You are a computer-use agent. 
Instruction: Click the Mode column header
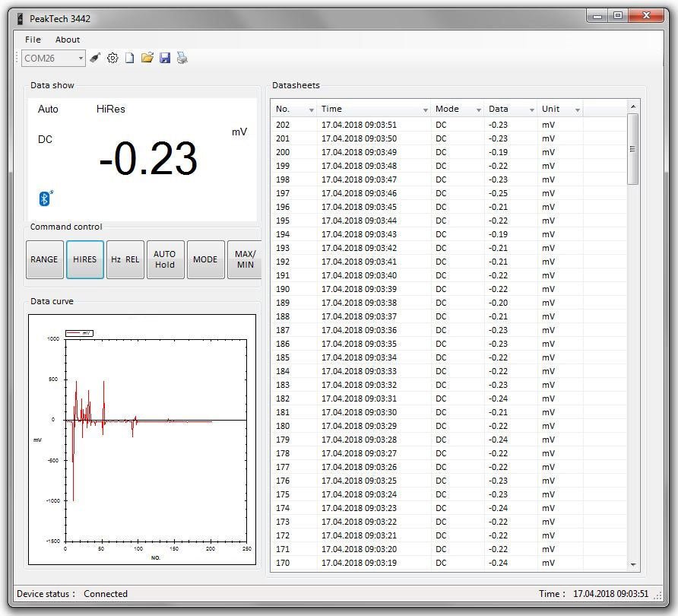click(458, 109)
